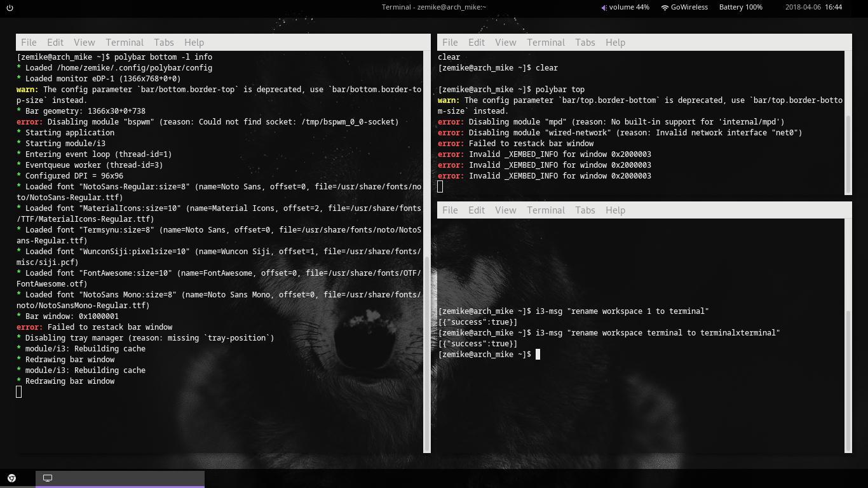The height and width of the screenshot is (488, 868).
Task: Open the File menu of the left terminal
Action: tap(29, 42)
